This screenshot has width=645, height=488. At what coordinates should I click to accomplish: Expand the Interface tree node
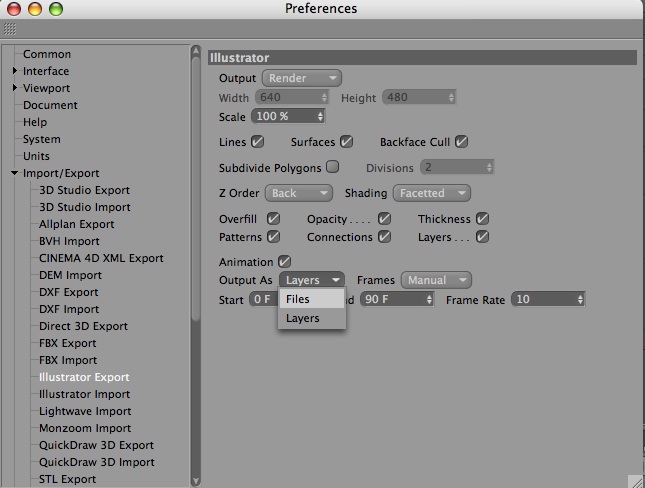[15, 71]
